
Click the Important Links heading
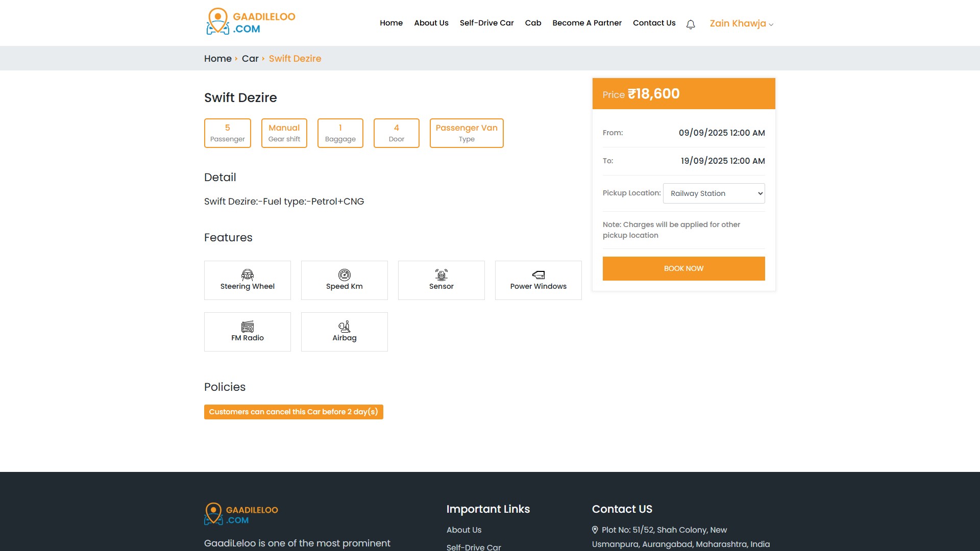coord(488,509)
